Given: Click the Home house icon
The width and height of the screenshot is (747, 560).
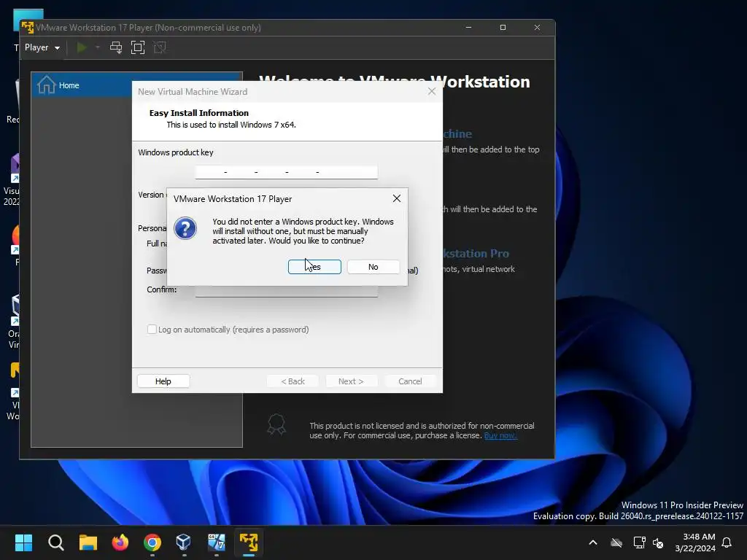Looking at the screenshot, I should click(46, 85).
